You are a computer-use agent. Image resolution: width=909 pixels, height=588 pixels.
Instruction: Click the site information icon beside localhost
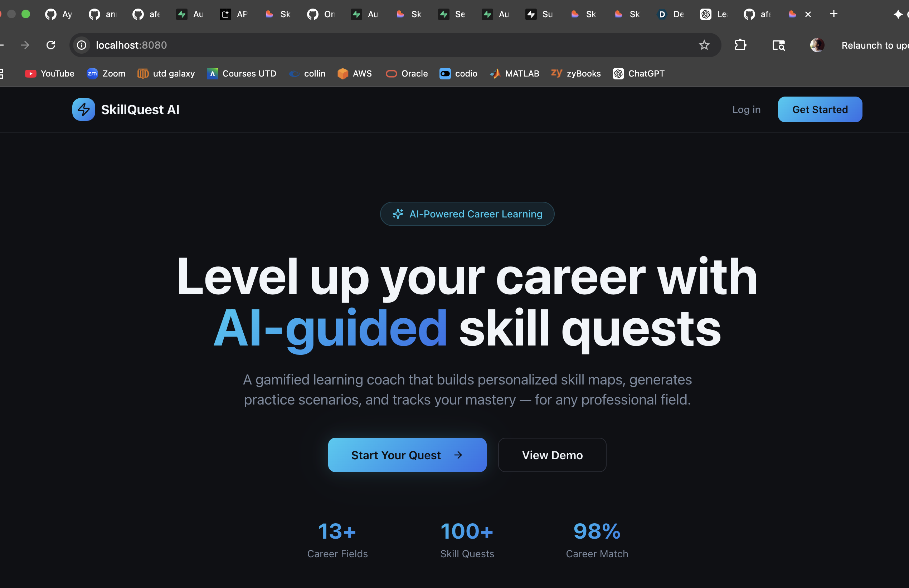coord(82,45)
